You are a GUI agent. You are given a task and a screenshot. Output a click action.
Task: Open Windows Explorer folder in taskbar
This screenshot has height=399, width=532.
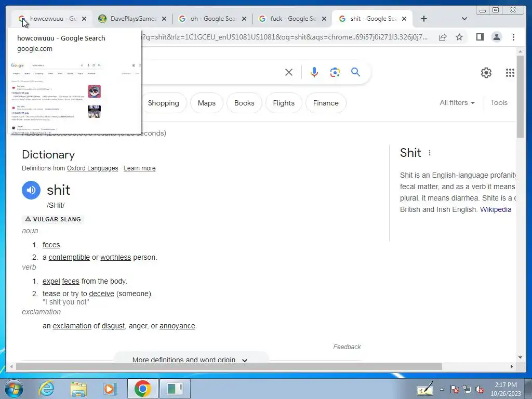[78, 389]
